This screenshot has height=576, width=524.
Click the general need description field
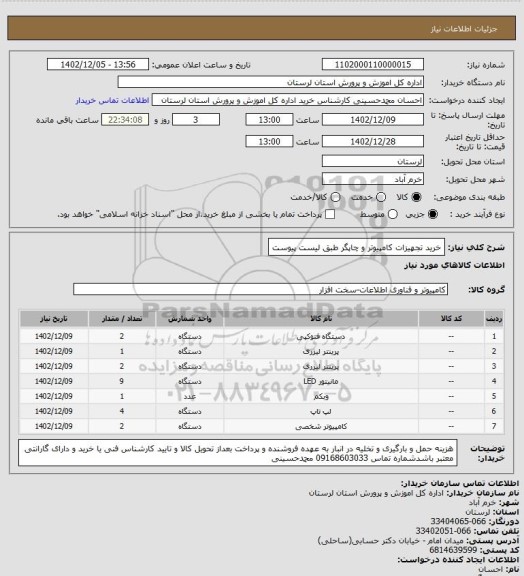click(356, 247)
